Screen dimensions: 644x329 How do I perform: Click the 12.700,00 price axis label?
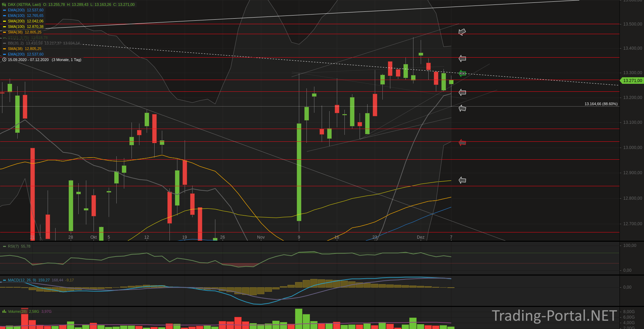coord(633,224)
